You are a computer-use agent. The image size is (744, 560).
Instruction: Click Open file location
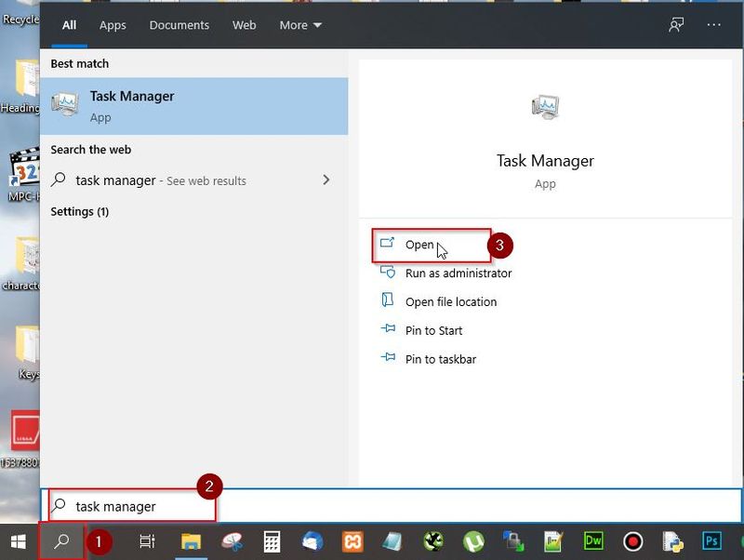451,301
